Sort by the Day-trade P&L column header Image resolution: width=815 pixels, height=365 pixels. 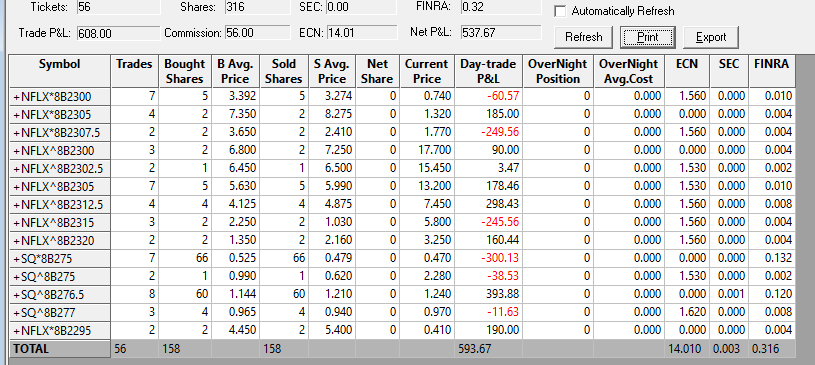pos(488,71)
